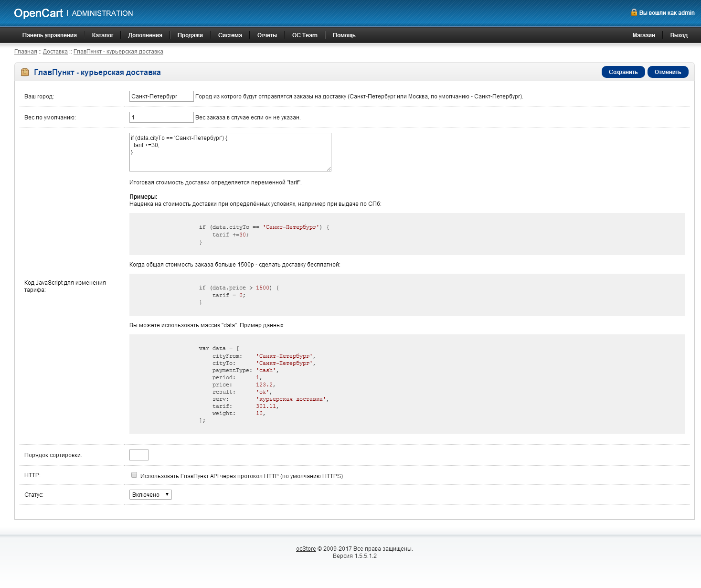
Task: Click the OpenCart logo
Action: click(x=38, y=13)
